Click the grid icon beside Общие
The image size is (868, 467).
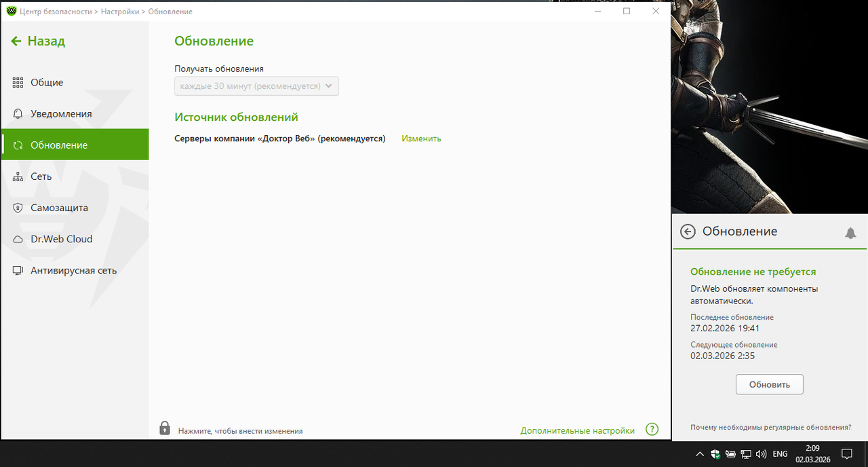[x=18, y=82]
